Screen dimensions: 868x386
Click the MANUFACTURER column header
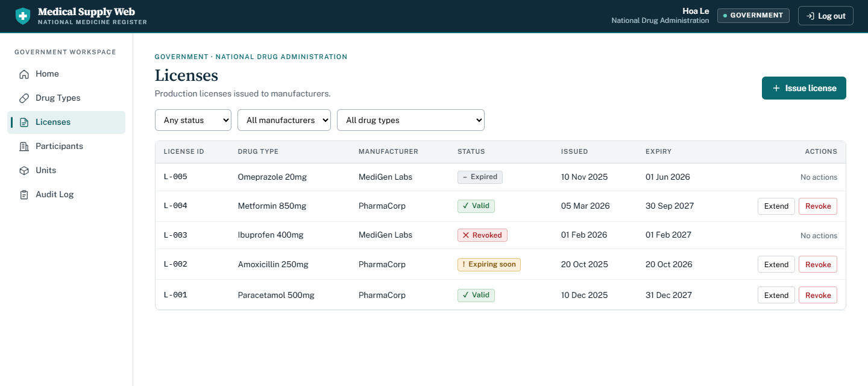click(388, 151)
